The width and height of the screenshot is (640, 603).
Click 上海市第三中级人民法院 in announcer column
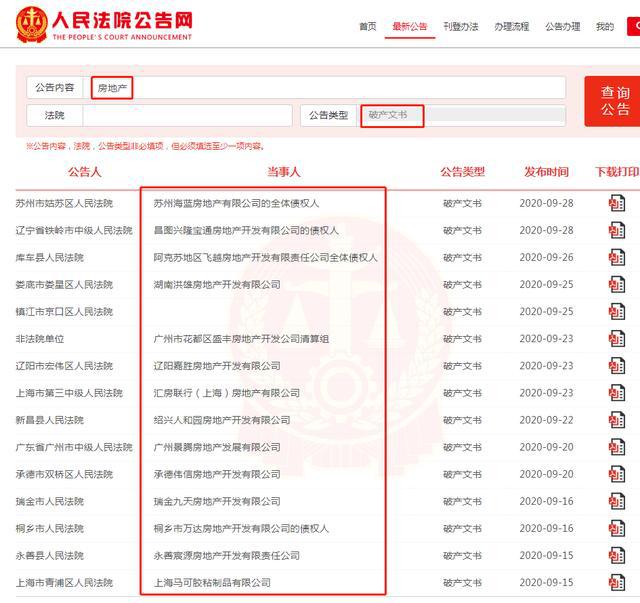pyautogui.click(x=69, y=393)
